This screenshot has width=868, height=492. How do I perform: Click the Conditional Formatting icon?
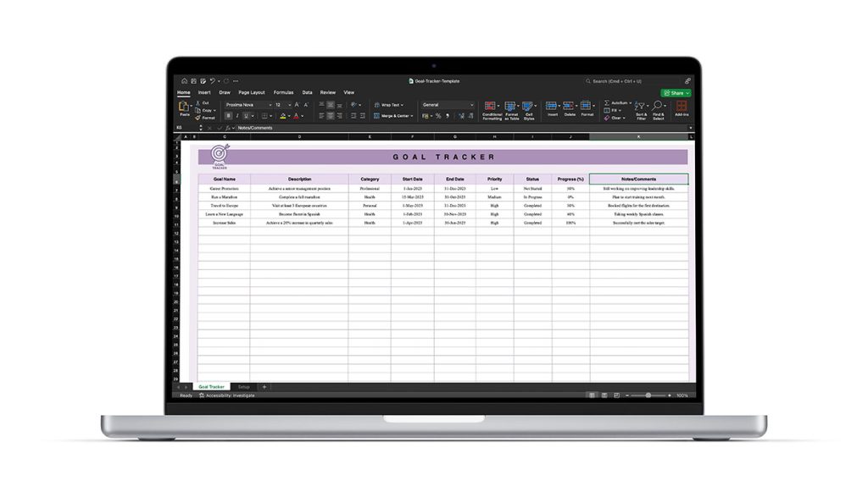click(492, 107)
